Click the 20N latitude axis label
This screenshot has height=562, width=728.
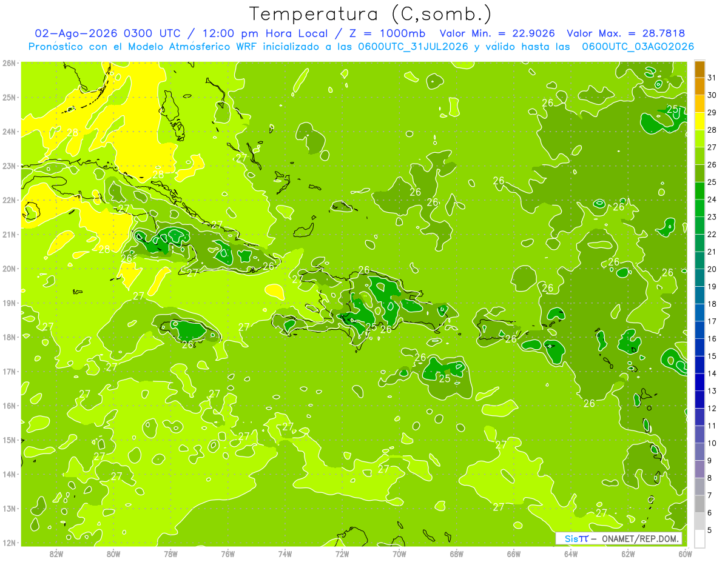(x=9, y=269)
